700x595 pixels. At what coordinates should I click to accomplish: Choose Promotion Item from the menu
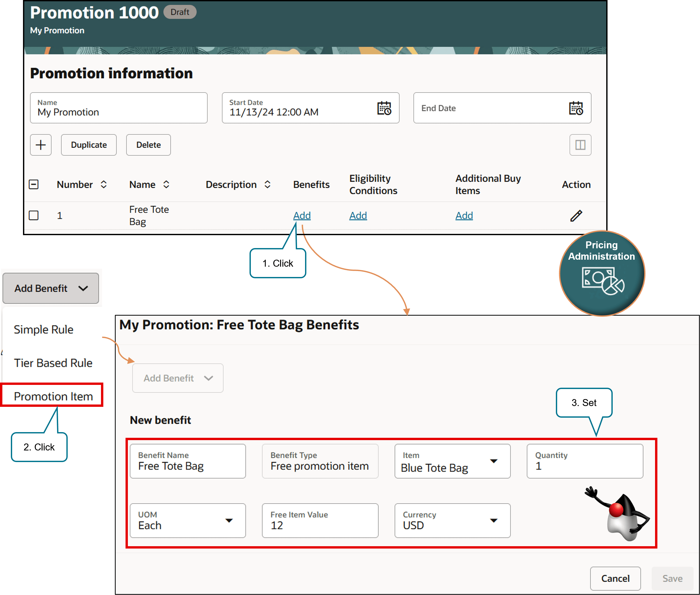tap(53, 396)
